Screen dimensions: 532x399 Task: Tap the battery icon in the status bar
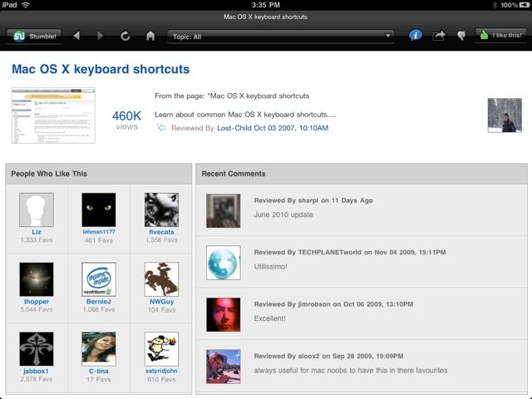tap(525, 5)
